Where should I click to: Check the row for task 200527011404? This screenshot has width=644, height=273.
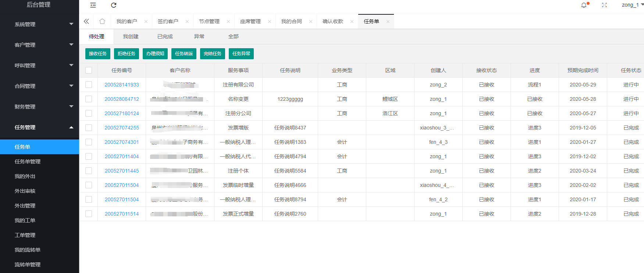pos(89,156)
